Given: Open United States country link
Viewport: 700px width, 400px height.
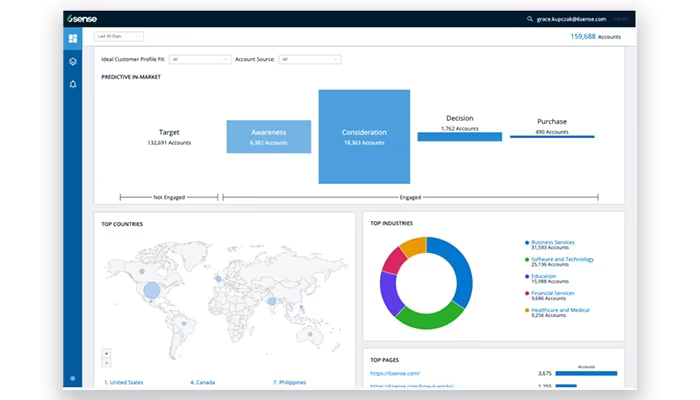Looking at the screenshot, I should [124, 383].
